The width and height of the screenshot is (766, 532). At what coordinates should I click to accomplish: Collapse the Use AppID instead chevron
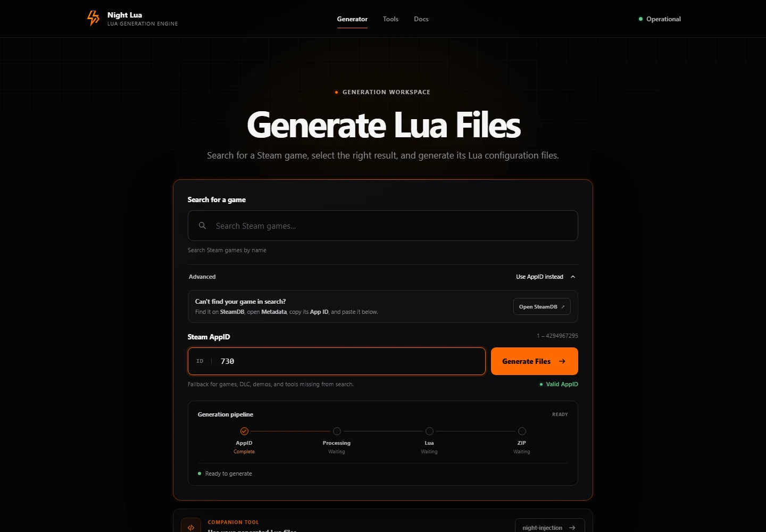tap(573, 277)
